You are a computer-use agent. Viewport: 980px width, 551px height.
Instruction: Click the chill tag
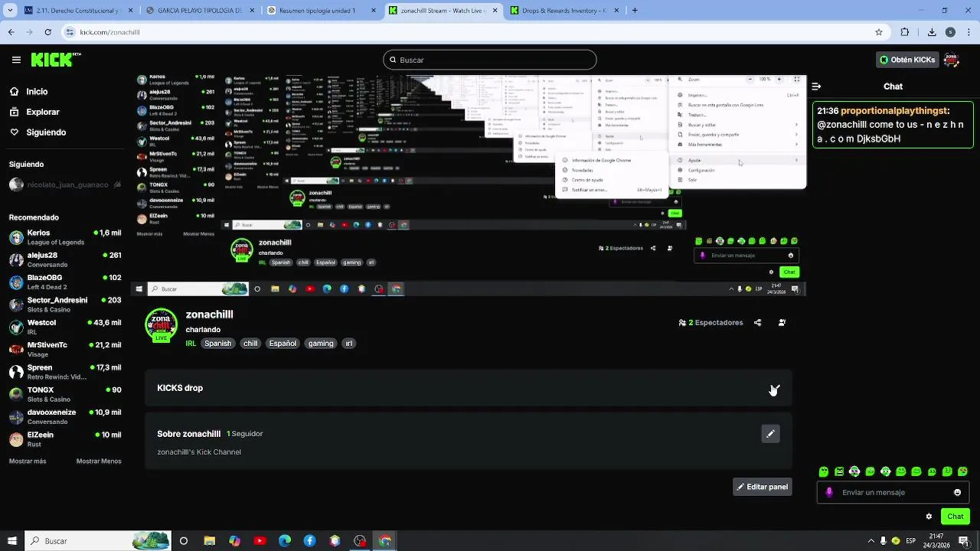tap(250, 344)
